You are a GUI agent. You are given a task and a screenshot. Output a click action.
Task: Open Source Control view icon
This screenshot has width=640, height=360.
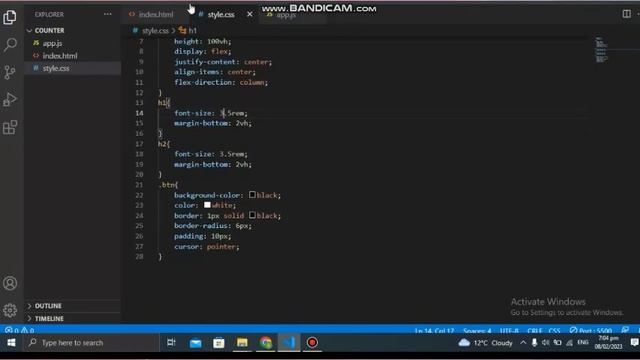pos(10,72)
